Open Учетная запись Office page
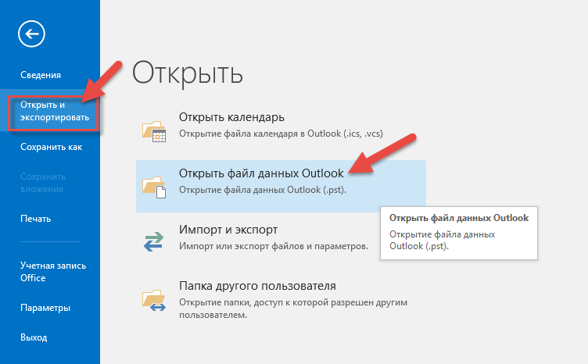Viewport: 588px width, 364px height. pyautogui.click(x=53, y=272)
